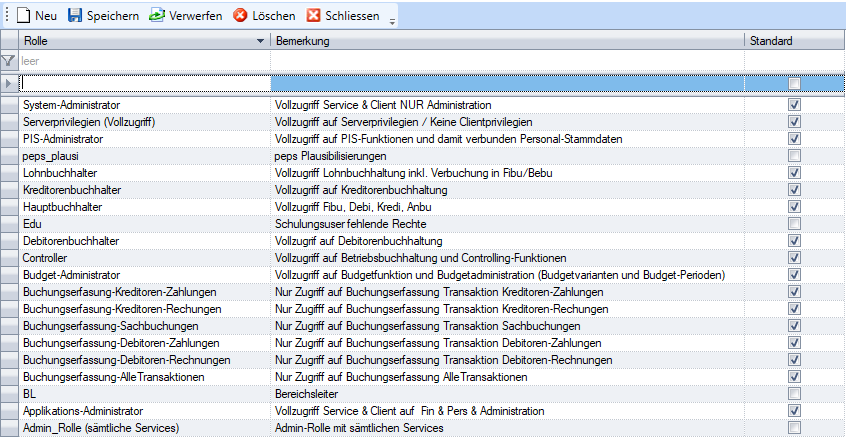Select the Controller role cell
Screen dimensions: 846x437
(x=144, y=258)
